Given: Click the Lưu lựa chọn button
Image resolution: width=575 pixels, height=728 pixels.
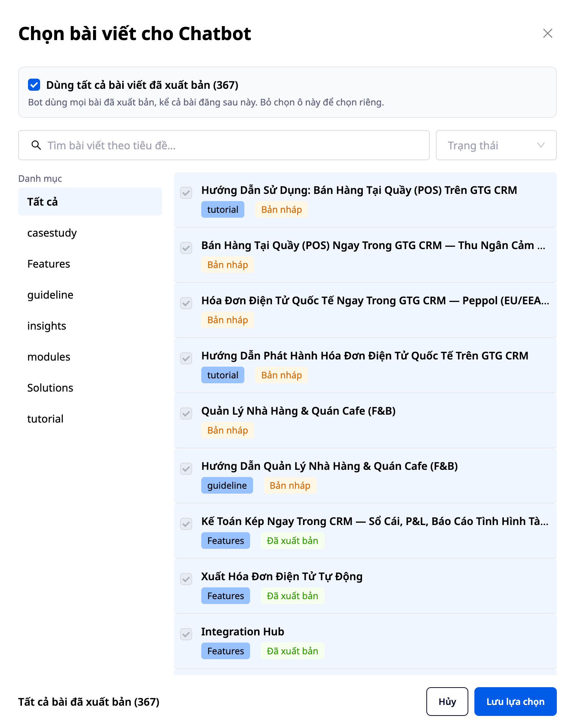Looking at the screenshot, I should (515, 702).
